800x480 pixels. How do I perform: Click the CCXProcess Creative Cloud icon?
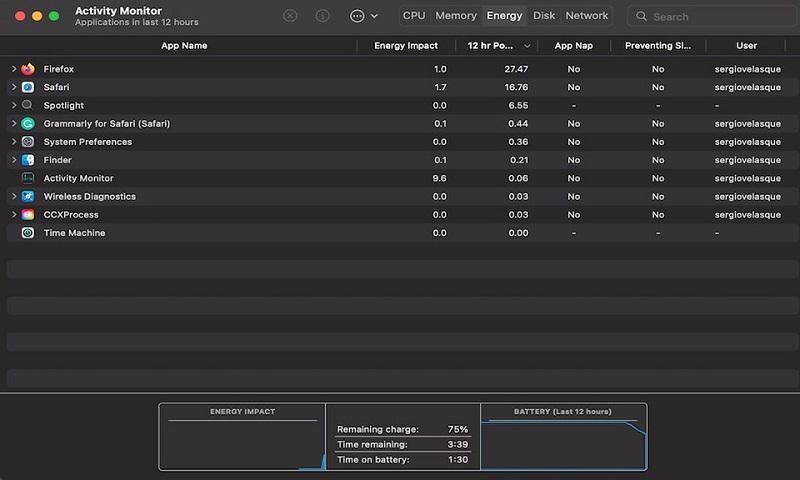(x=28, y=215)
